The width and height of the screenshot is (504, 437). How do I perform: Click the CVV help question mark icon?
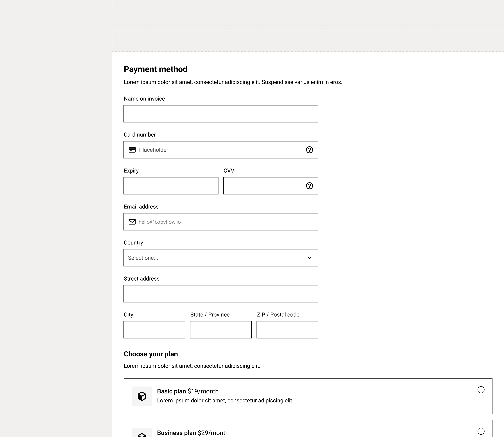[x=309, y=186]
